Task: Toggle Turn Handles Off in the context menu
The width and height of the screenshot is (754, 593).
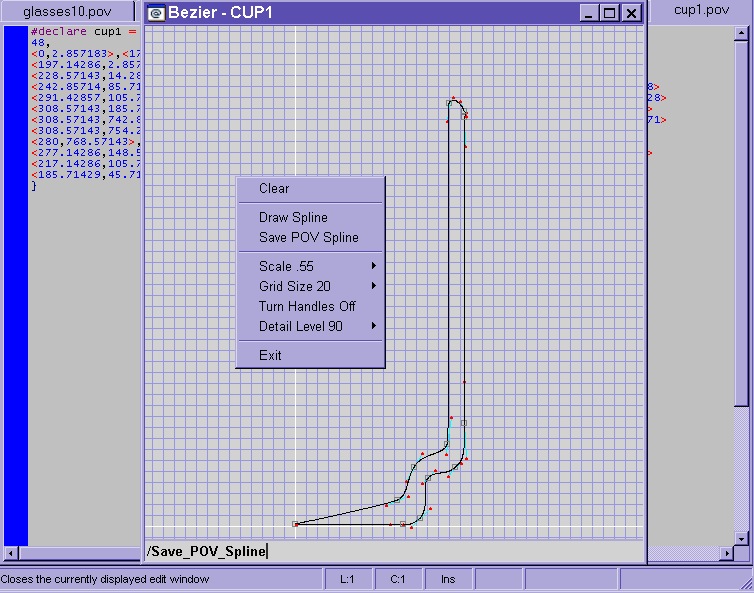Action: point(307,306)
